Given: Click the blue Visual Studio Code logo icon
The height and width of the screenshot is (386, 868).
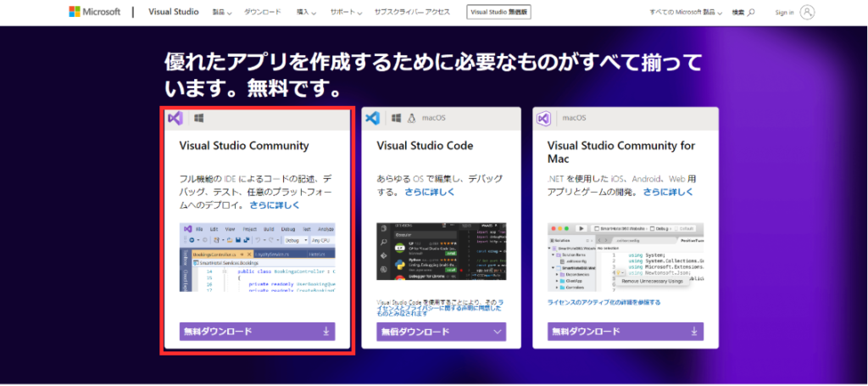Looking at the screenshot, I should click(373, 118).
